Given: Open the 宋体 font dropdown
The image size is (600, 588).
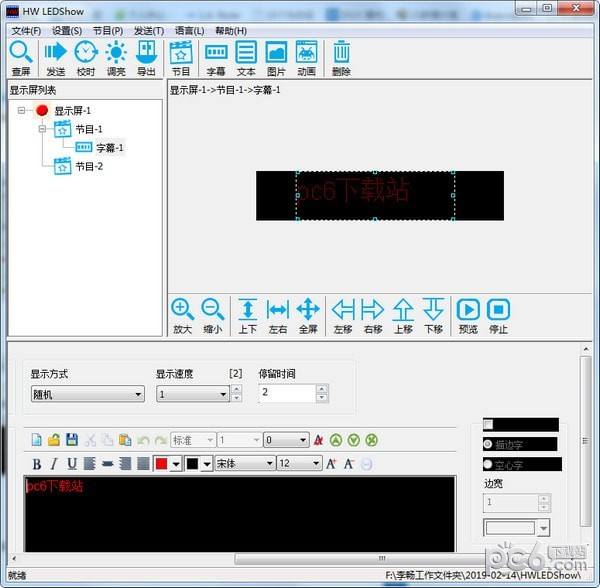Looking at the screenshot, I should pyautogui.click(x=244, y=463).
